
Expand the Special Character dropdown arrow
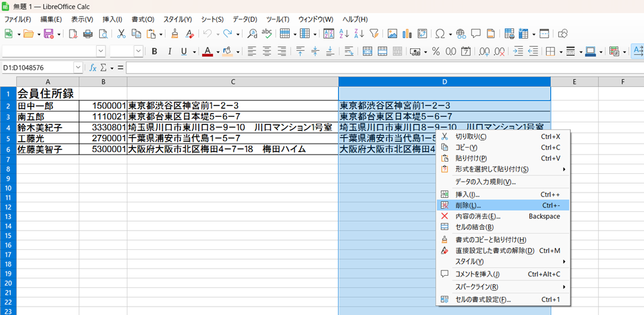[451, 33]
